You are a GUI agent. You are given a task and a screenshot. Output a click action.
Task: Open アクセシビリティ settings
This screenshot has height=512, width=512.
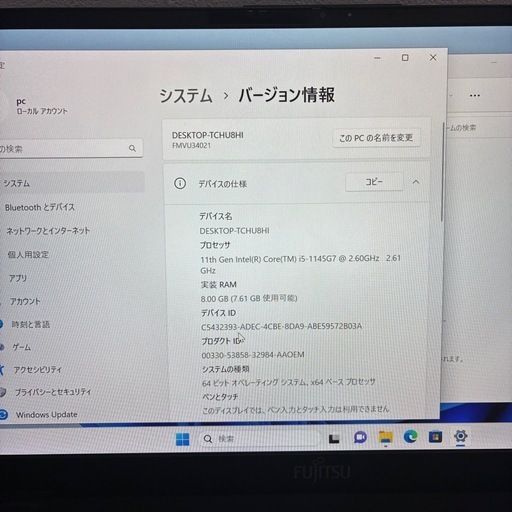[37, 370]
